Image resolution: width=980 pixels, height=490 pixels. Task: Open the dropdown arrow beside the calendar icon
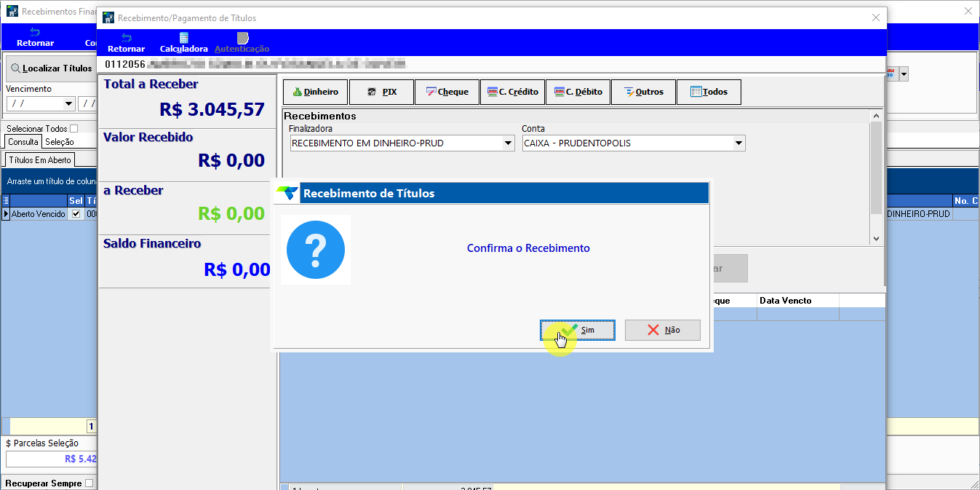[x=904, y=74]
